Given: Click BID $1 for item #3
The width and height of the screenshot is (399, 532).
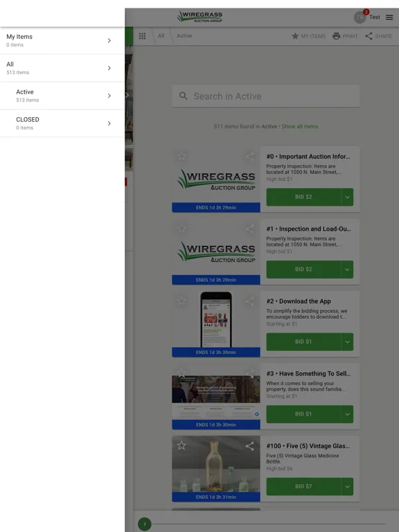Looking at the screenshot, I should [303, 414].
